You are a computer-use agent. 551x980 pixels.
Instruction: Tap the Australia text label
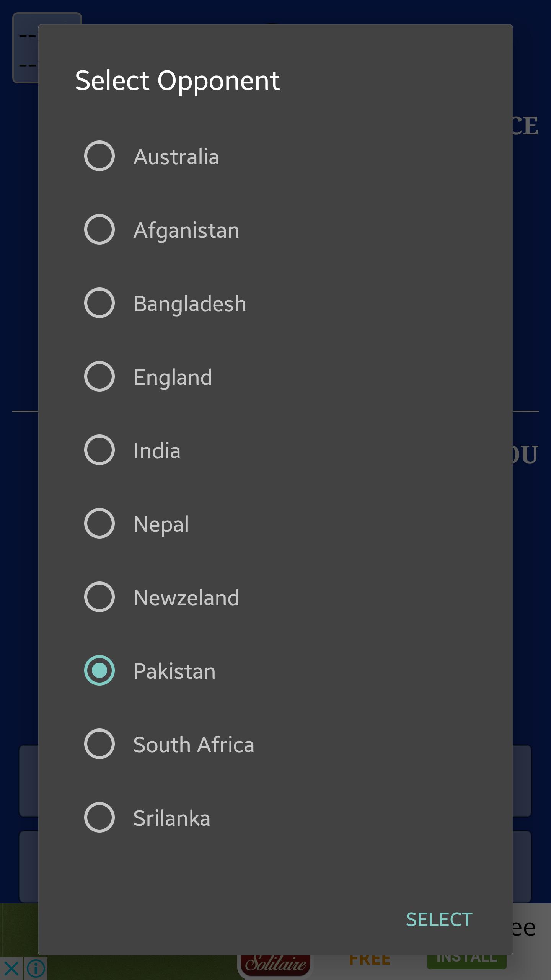[176, 157]
